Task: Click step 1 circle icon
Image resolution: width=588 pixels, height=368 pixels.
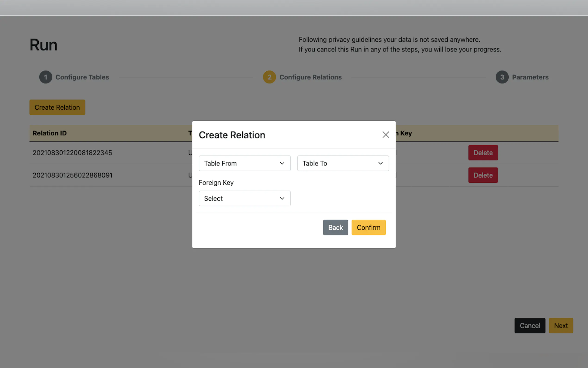Action: pos(46,77)
